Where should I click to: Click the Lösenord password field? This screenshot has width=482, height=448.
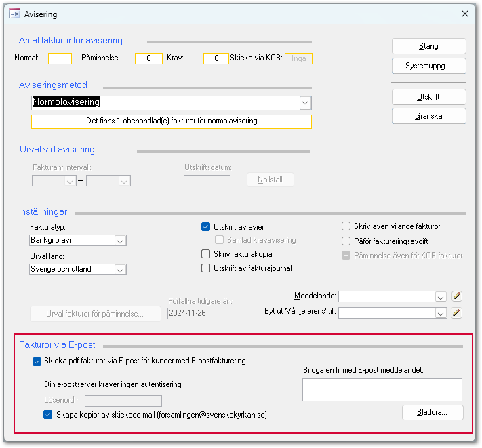pyautogui.click(x=123, y=401)
